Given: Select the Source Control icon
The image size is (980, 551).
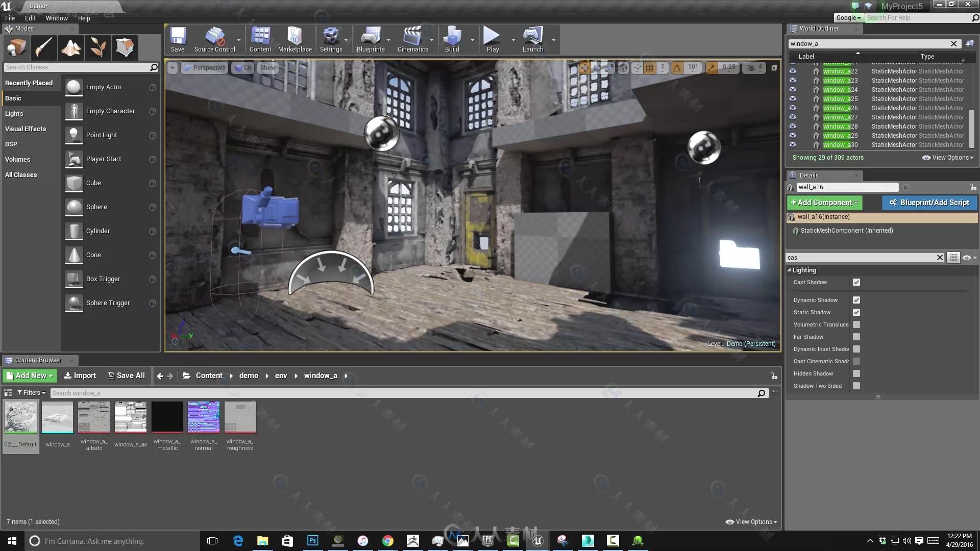Looking at the screenshot, I should click(215, 39).
